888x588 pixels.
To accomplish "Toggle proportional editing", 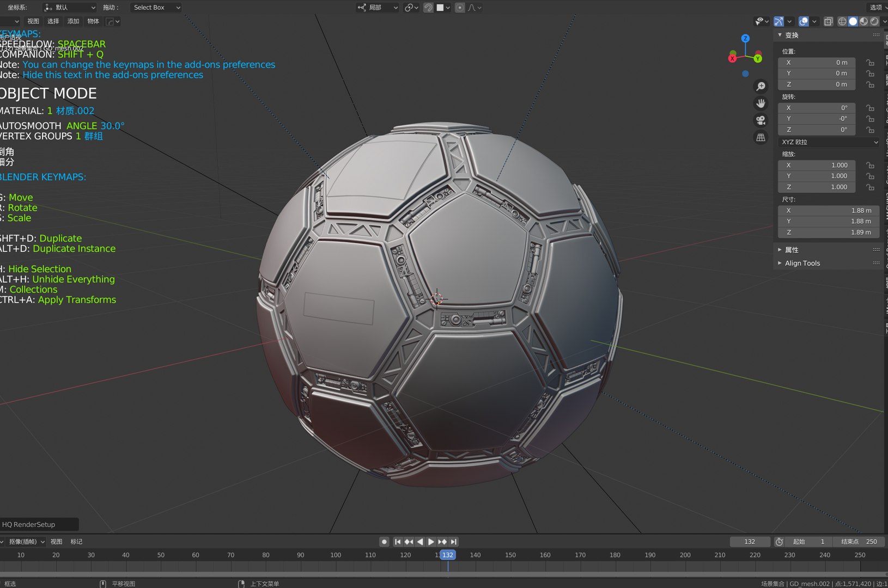I will pos(460,8).
